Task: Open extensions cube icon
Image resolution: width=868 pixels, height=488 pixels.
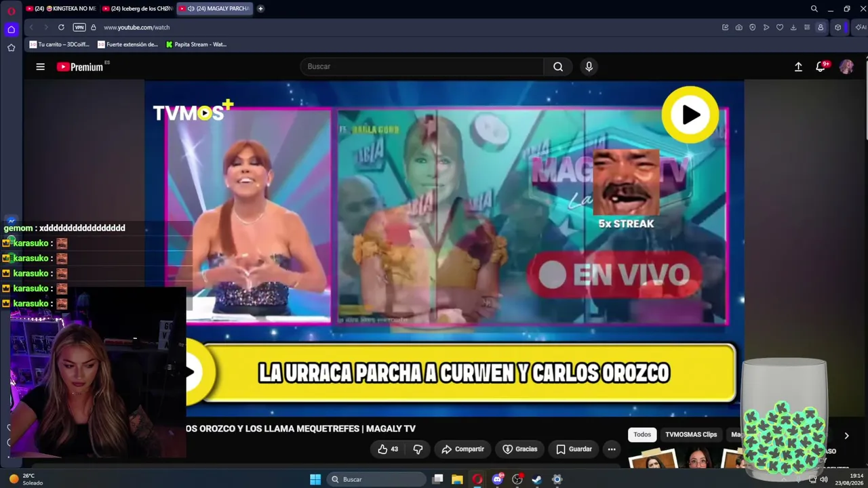Action: coord(838,27)
